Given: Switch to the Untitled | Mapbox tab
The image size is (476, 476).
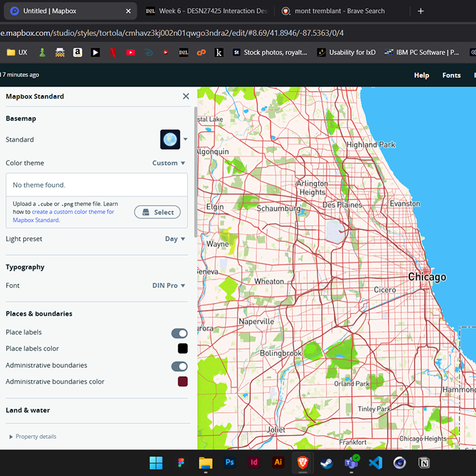Looking at the screenshot, I should tap(70, 12).
